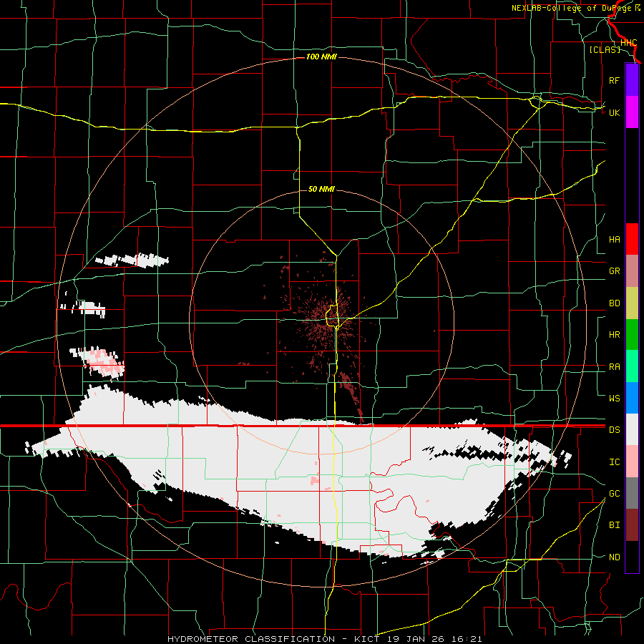Click the purple RF legend color swatch
Screen dimensions: 644x644
[x=632, y=80]
